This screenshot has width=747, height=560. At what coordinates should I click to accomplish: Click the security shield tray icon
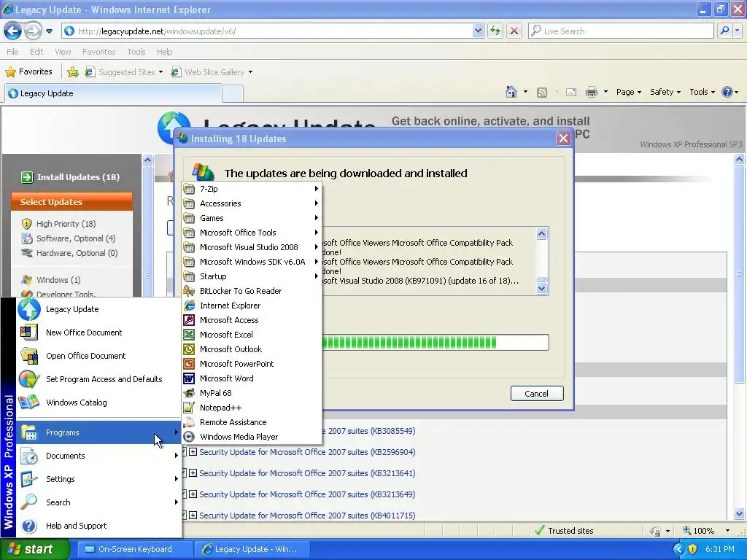coord(693,549)
